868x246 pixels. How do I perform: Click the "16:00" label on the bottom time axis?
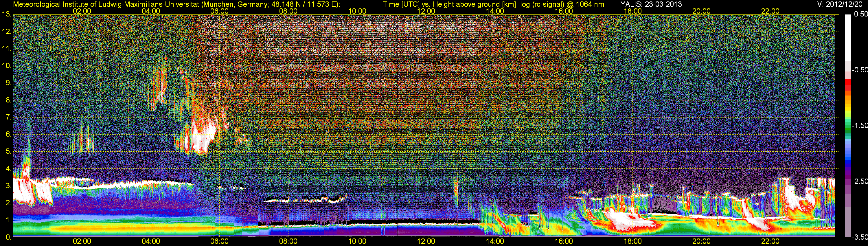tap(564, 241)
